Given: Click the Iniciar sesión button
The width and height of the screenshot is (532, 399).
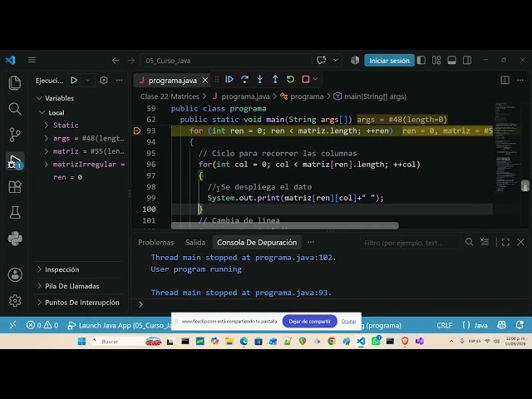Looking at the screenshot, I should pos(389,61).
